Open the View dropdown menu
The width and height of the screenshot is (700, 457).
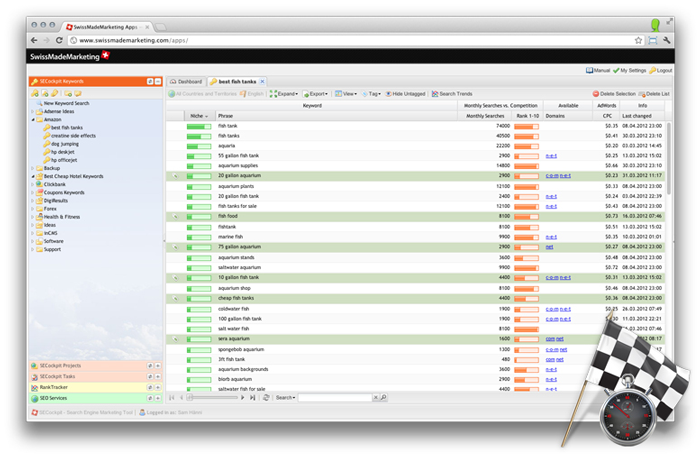346,94
